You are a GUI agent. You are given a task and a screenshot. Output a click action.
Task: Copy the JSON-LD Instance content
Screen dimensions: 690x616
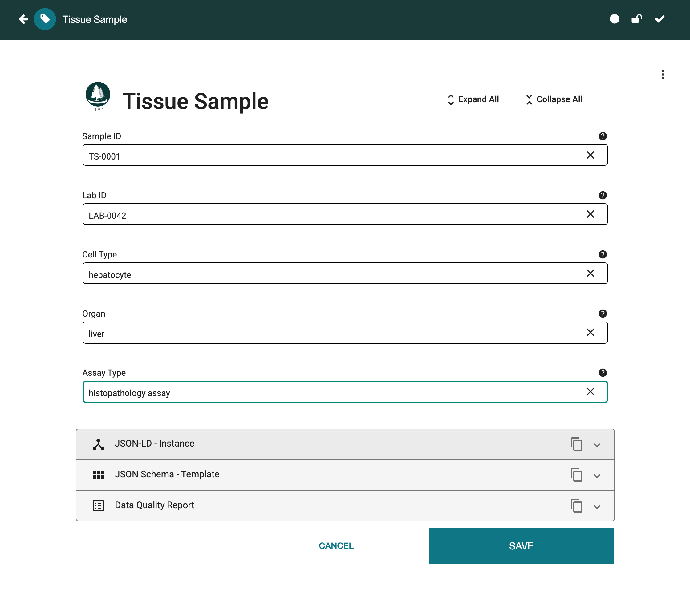pyautogui.click(x=576, y=444)
